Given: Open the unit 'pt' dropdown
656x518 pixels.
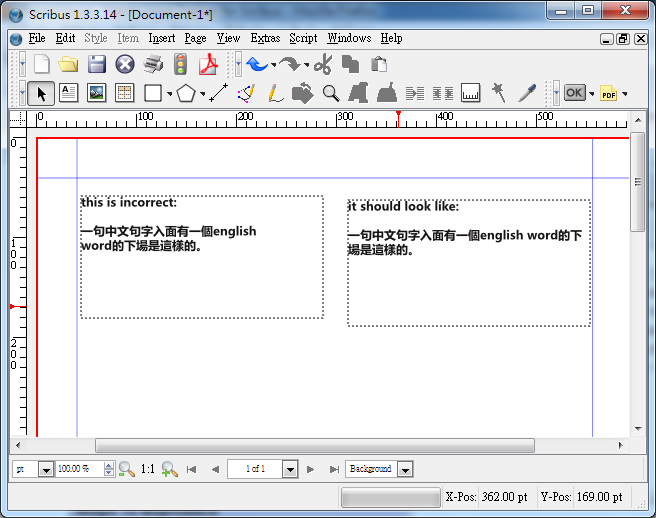Looking at the screenshot, I should (45, 469).
